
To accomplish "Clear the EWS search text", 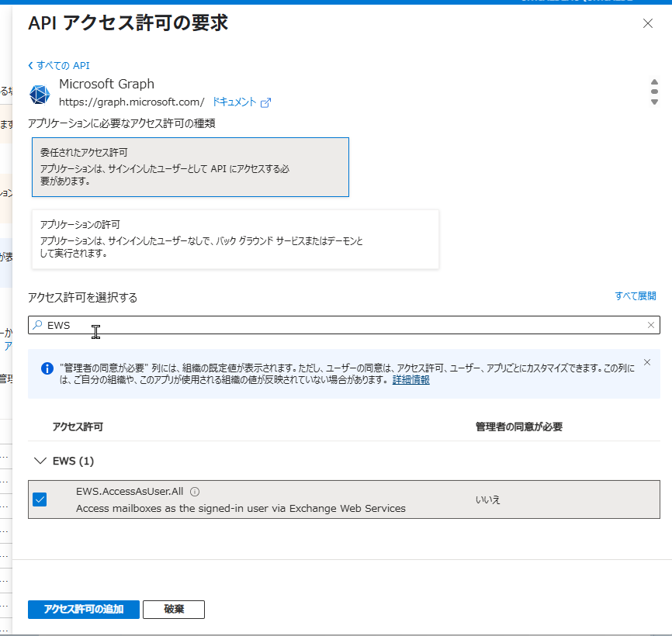I will (650, 325).
